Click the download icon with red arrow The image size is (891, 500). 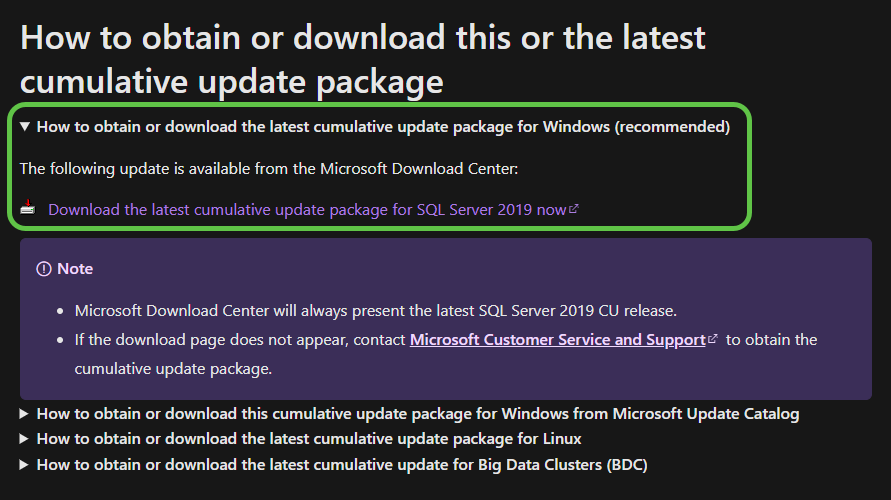[28, 207]
